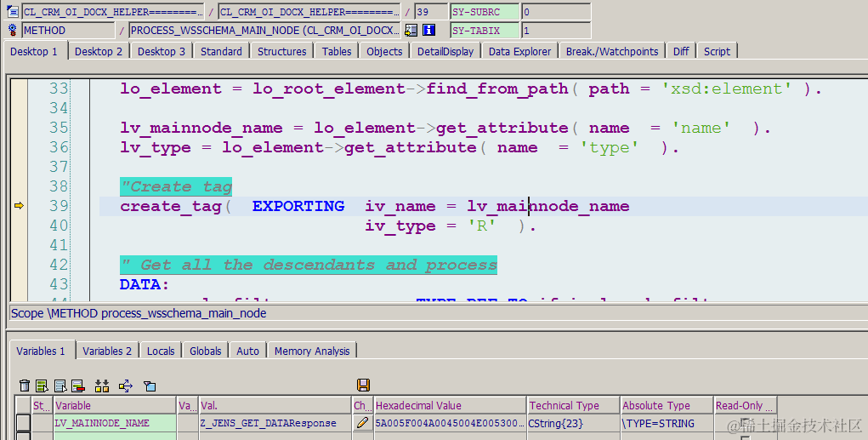868x440 pixels.
Task: Select the Structures tab
Action: pyautogui.click(x=281, y=52)
